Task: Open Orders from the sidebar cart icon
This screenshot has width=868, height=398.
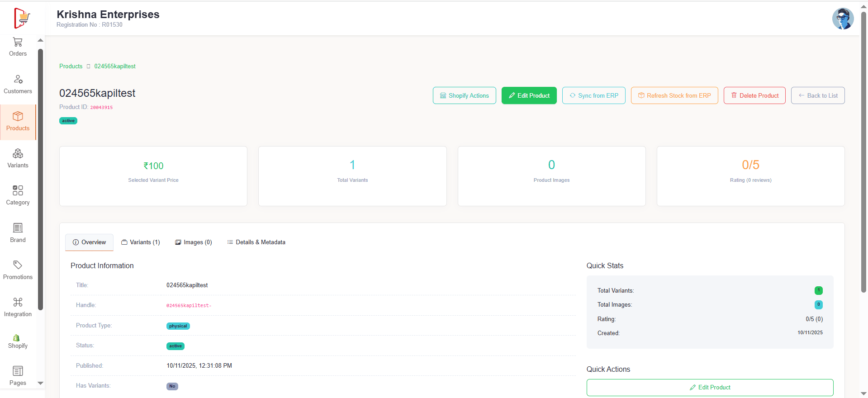Action: (x=18, y=42)
